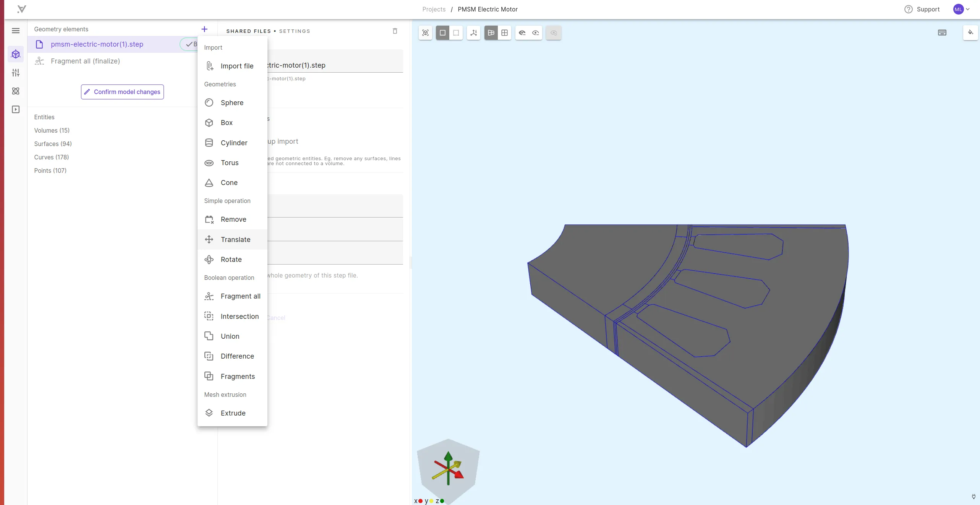The image size is (980, 505).
Task: Click PMSM Electric Motor breadcrumb title
Action: (x=488, y=9)
